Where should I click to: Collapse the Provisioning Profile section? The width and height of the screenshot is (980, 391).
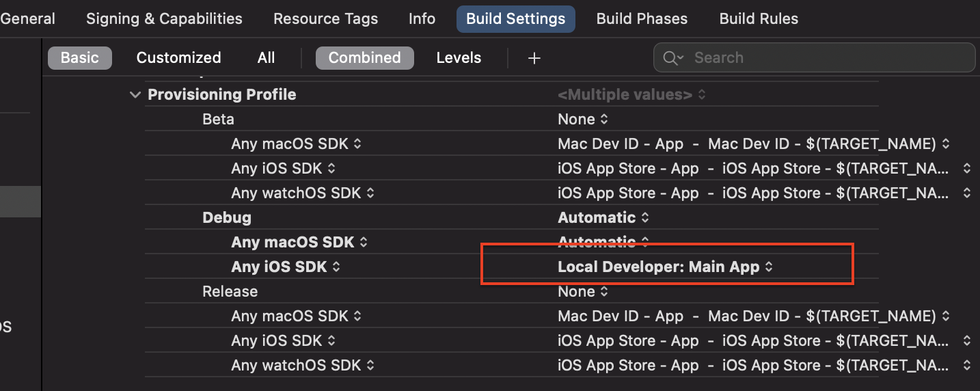tap(135, 95)
